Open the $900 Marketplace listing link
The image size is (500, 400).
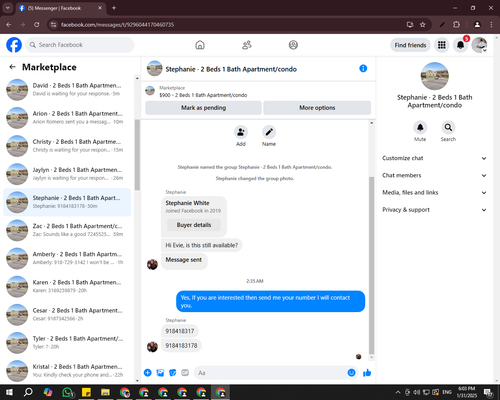pyautogui.click(x=203, y=95)
